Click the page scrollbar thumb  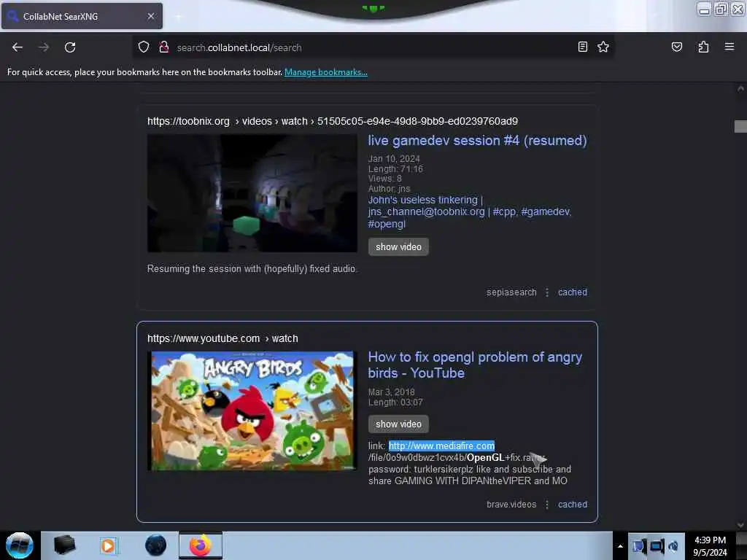(740, 126)
